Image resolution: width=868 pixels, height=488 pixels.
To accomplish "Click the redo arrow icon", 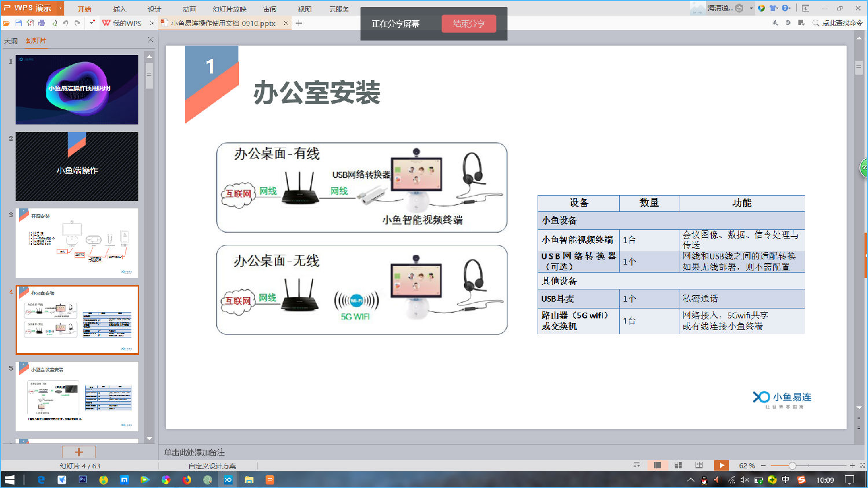I will (77, 23).
